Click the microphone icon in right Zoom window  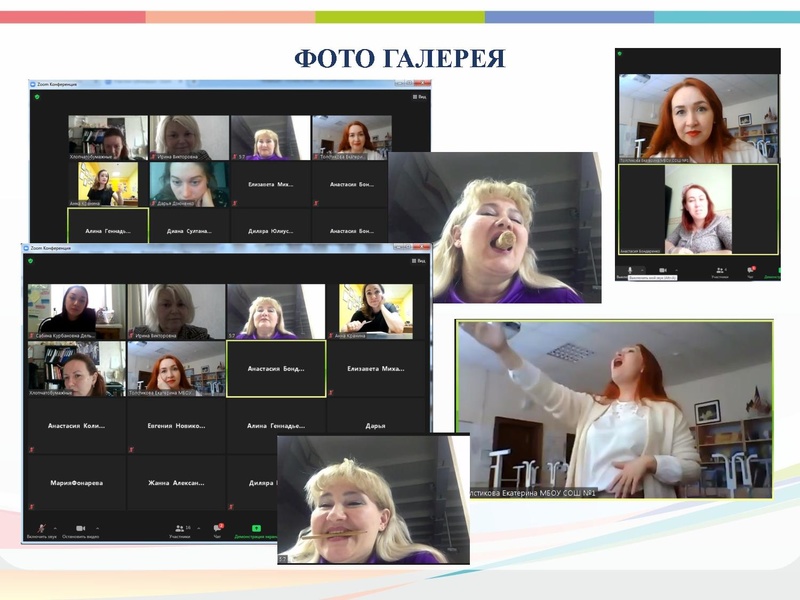pos(631,270)
